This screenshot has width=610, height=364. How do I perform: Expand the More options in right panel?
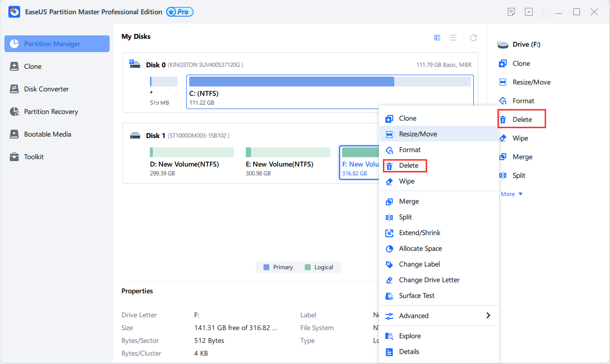click(512, 194)
